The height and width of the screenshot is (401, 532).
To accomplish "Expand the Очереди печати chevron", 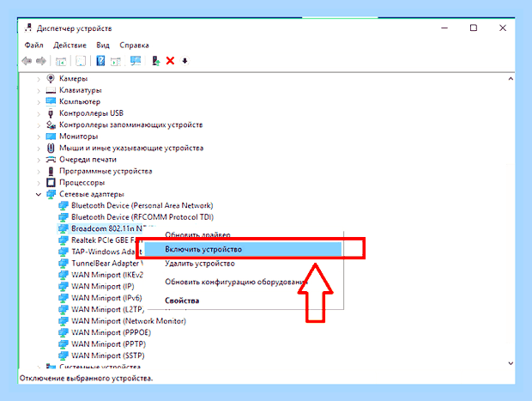I will pyautogui.click(x=39, y=160).
